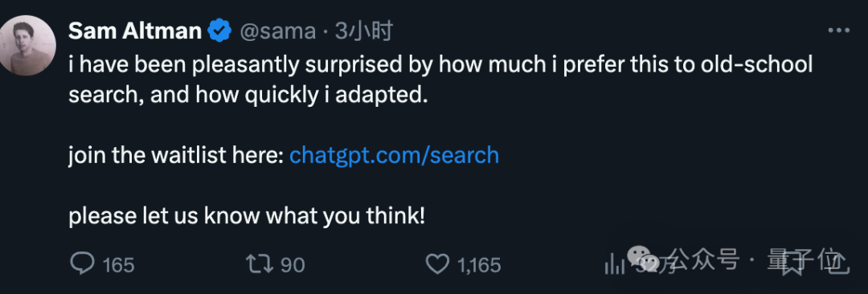Open the @sama handle
The height and width of the screenshot is (294, 868).
277,32
